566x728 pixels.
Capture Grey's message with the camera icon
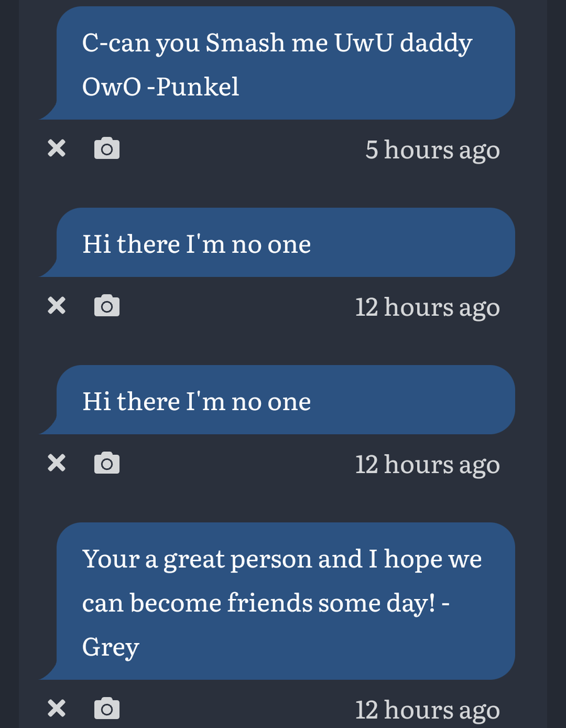[107, 708]
